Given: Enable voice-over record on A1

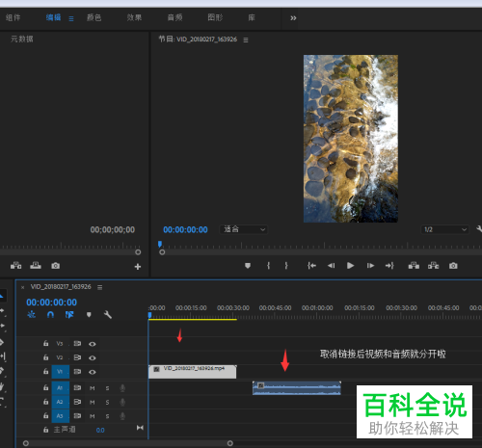Looking at the screenshot, I should tap(122, 388).
